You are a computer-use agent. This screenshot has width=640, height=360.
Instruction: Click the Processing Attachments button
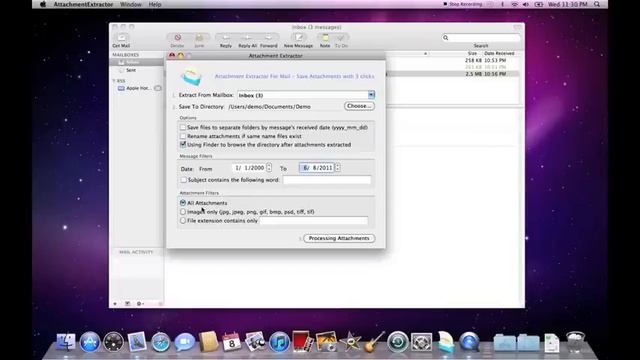coord(339,238)
